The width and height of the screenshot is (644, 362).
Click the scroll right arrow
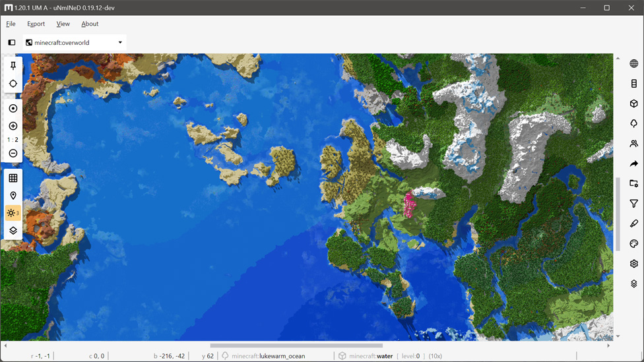(x=608, y=346)
